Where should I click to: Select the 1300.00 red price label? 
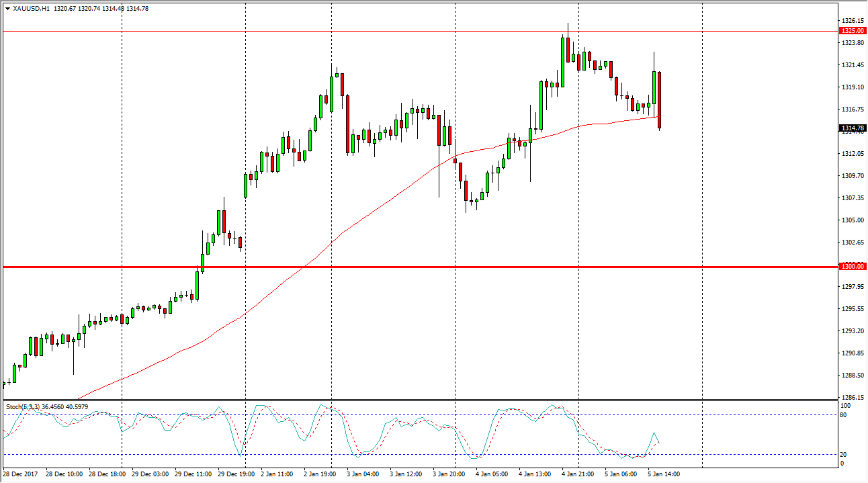click(x=852, y=267)
